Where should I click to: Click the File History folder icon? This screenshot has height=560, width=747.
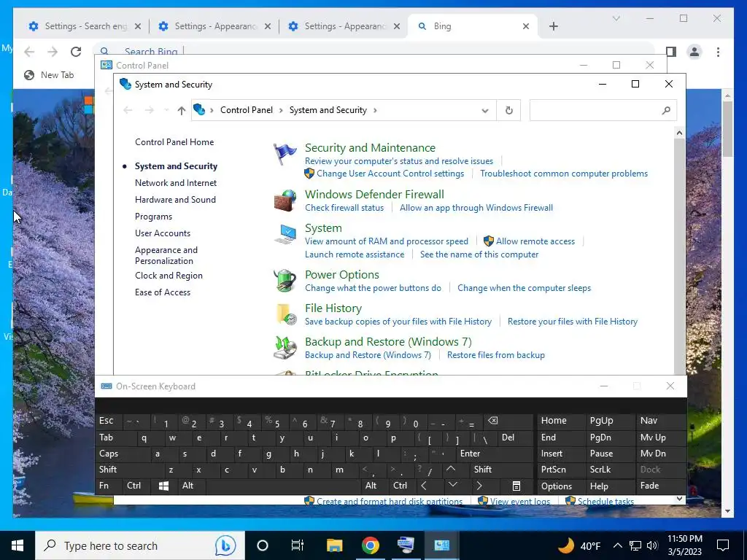[286, 314]
